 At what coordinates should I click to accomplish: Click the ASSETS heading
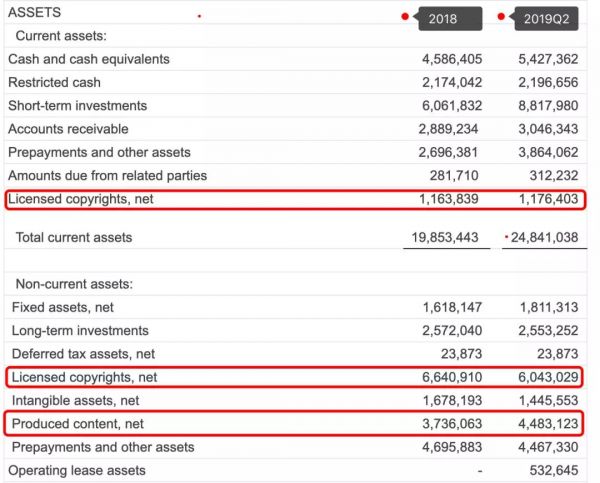pos(34,13)
